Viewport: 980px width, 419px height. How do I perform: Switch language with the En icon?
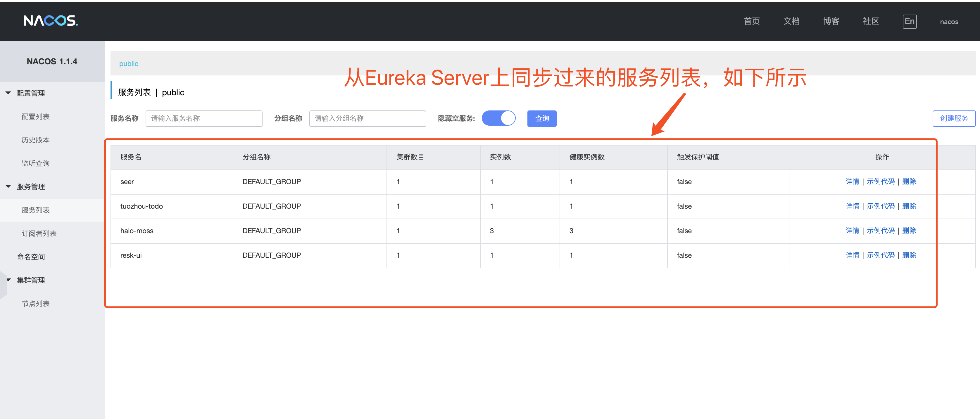click(x=909, y=21)
